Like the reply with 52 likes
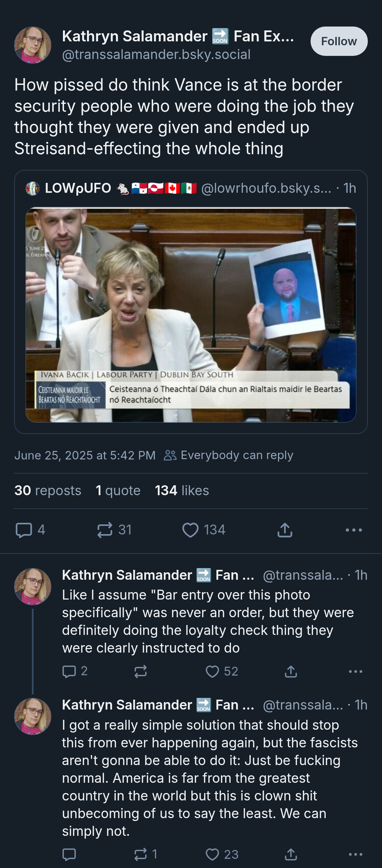 pyautogui.click(x=212, y=671)
